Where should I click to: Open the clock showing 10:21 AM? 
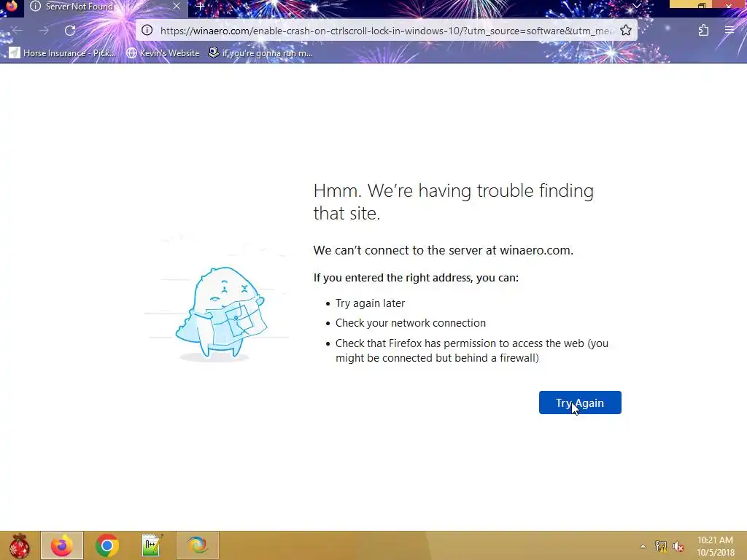tap(716, 546)
